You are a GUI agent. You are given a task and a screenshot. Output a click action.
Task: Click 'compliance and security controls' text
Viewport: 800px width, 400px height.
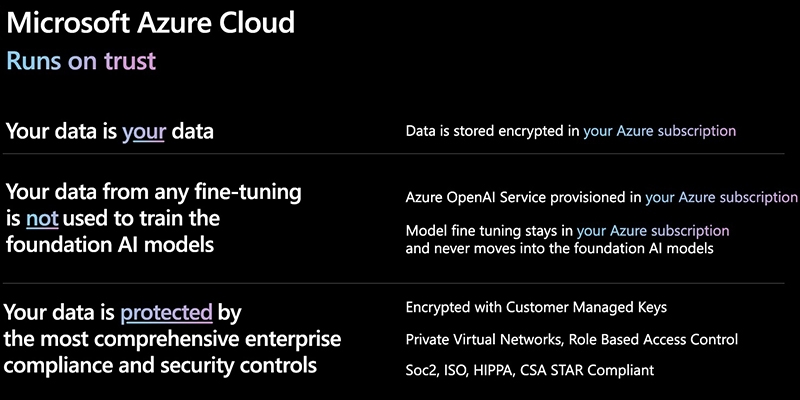(x=160, y=365)
